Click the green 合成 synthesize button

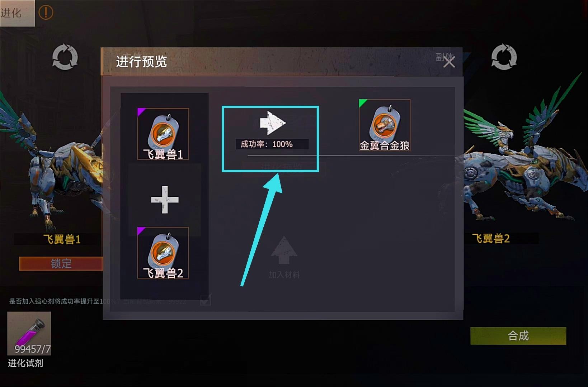point(518,336)
